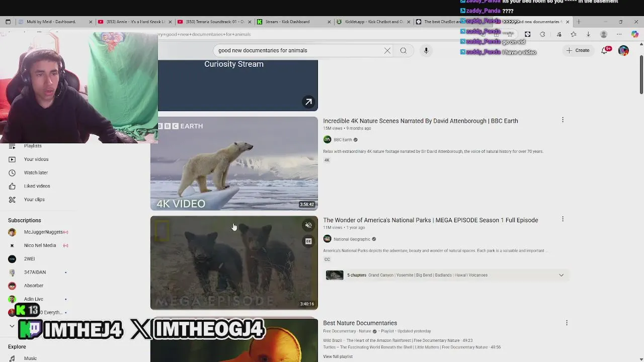
Task: Open browser settings and more menu
Action: tap(619, 34)
